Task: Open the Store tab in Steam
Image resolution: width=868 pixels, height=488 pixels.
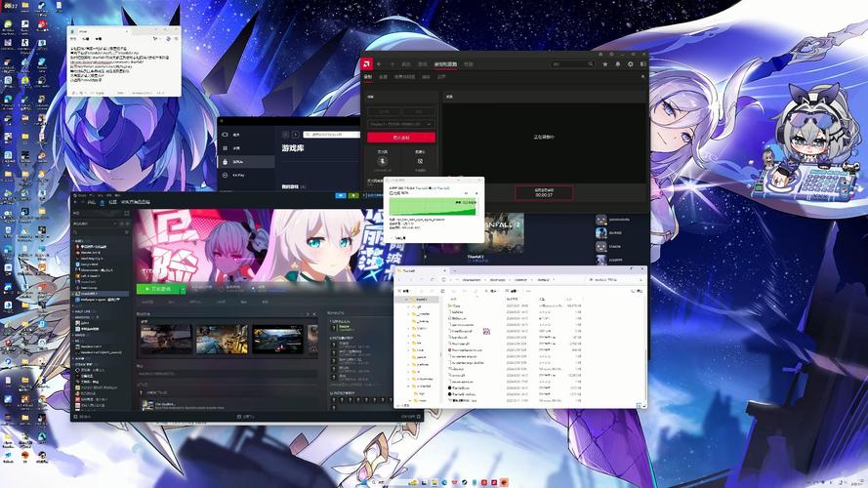Action: pyautogui.click(x=92, y=202)
